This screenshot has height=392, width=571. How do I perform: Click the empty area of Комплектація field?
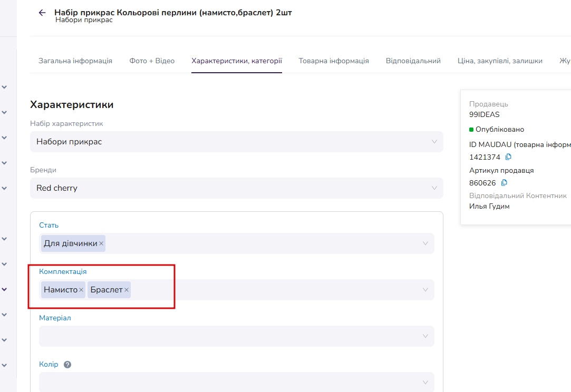tap(274, 290)
